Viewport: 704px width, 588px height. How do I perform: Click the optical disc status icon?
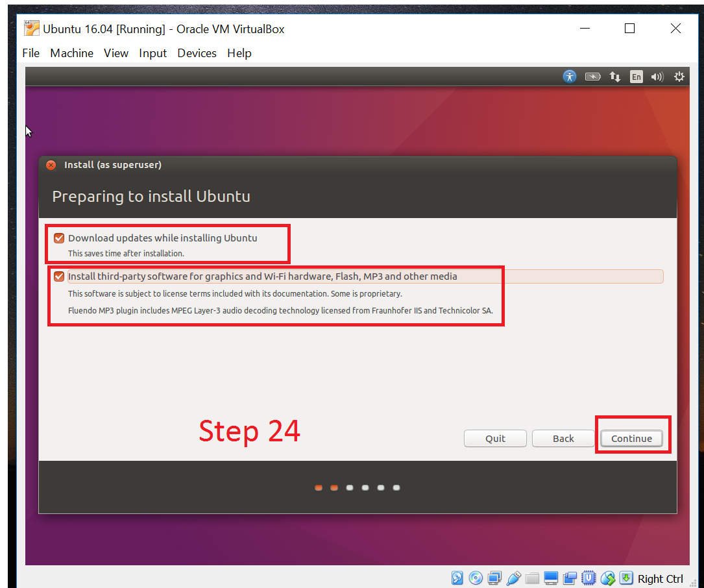(476, 578)
